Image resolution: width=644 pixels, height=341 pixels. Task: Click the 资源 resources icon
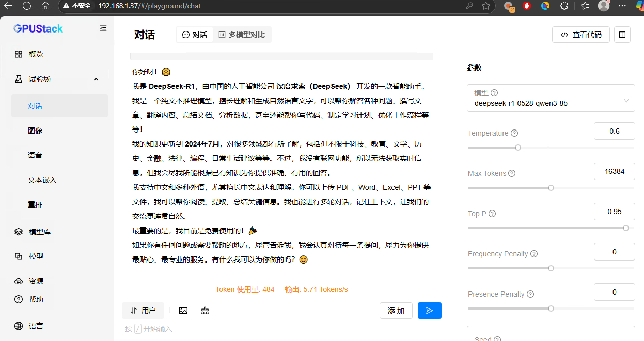coord(19,281)
